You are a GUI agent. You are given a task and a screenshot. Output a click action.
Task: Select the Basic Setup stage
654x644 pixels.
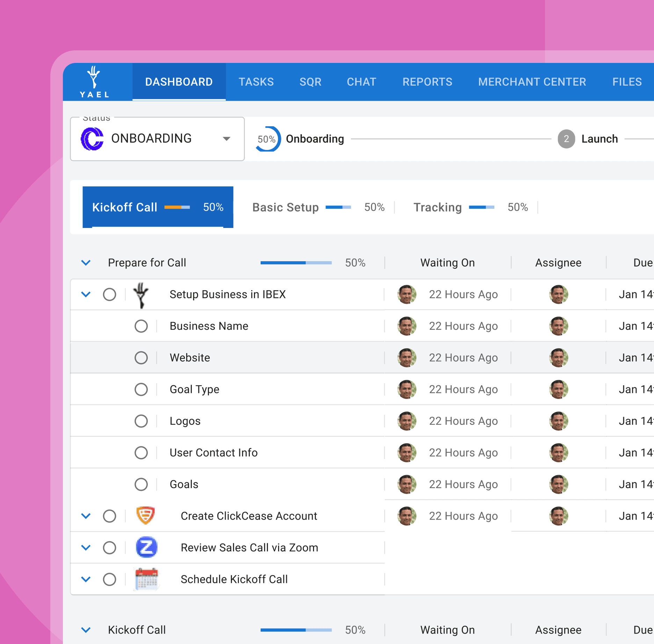click(285, 207)
